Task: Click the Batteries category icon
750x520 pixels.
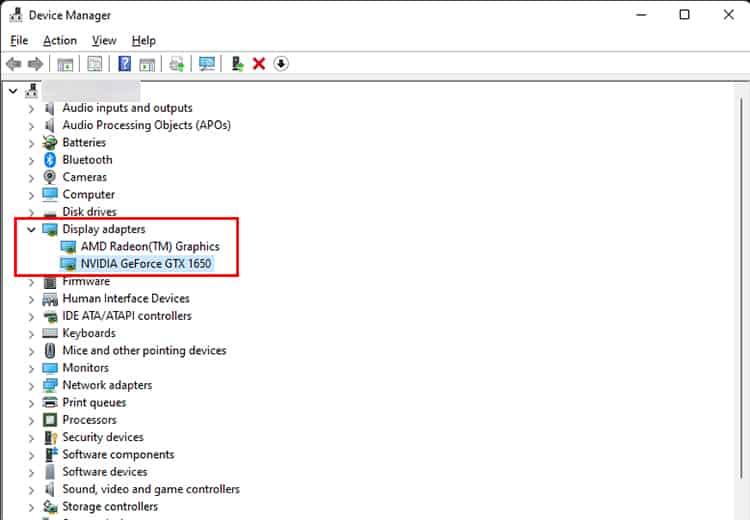Action: pyautogui.click(x=49, y=143)
